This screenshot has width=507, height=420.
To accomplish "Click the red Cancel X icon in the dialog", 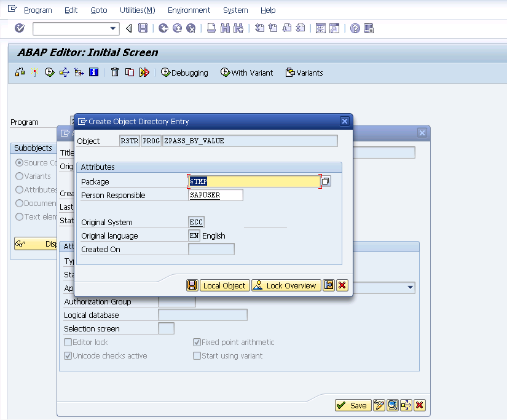I will click(342, 285).
